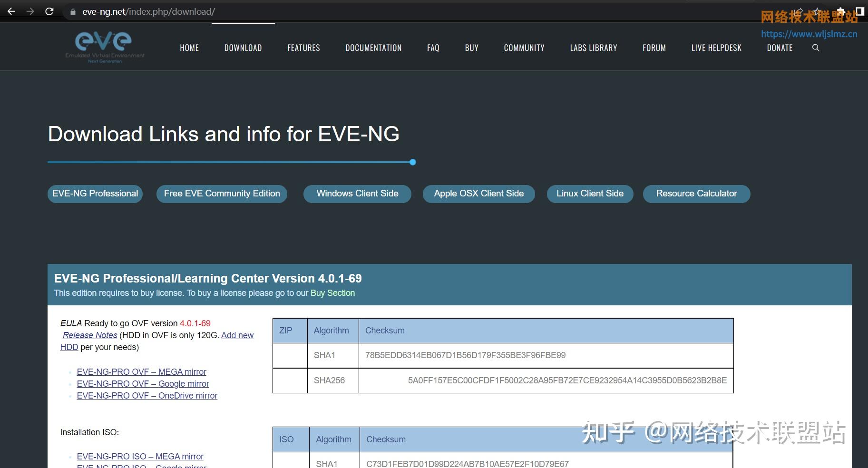Click the browser forward arrow

click(29, 11)
